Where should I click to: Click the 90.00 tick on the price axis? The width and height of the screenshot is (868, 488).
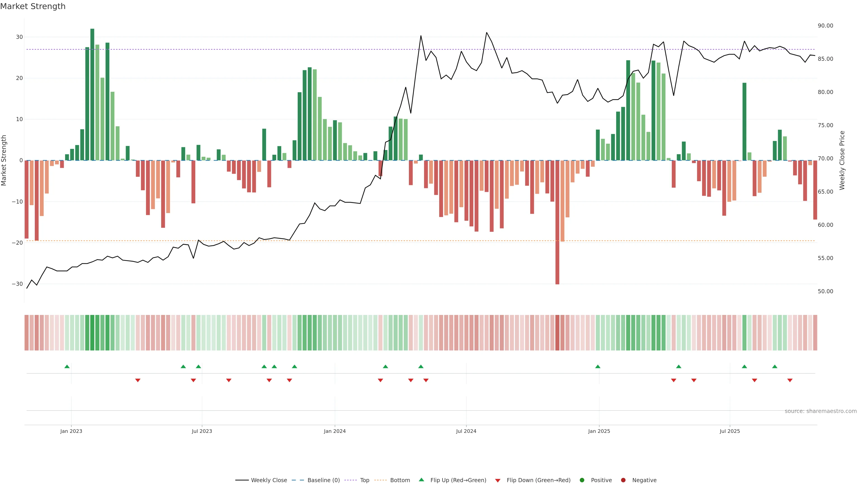tap(825, 26)
